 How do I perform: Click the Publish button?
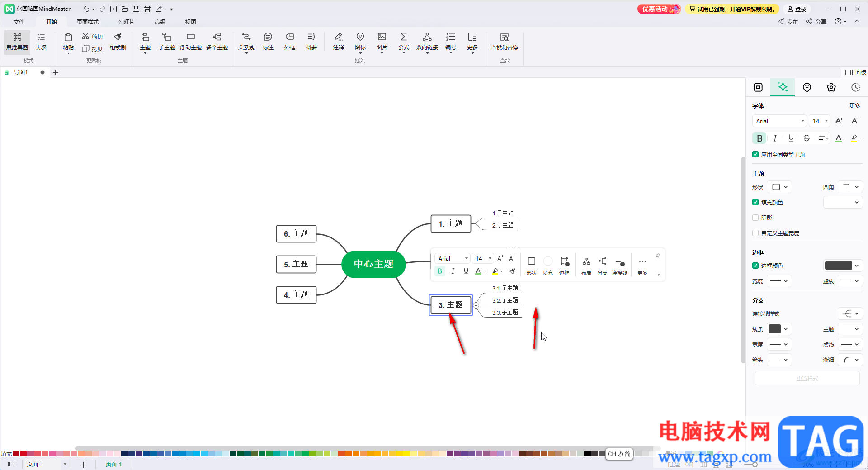click(788, 22)
